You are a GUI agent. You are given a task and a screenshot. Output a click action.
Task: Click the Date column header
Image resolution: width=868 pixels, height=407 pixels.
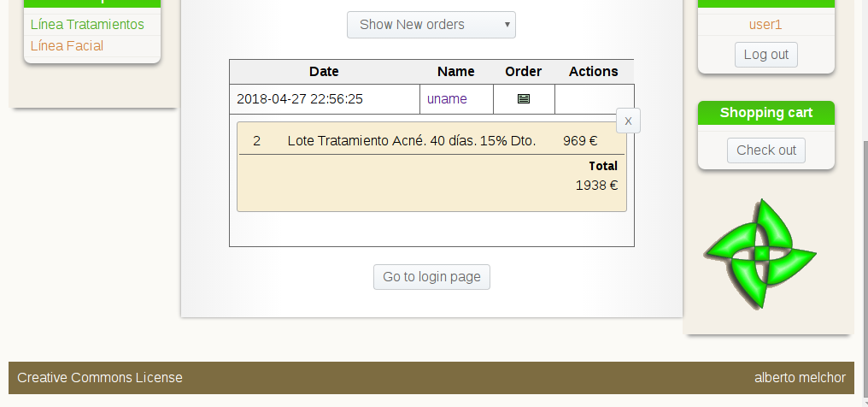pos(324,72)
